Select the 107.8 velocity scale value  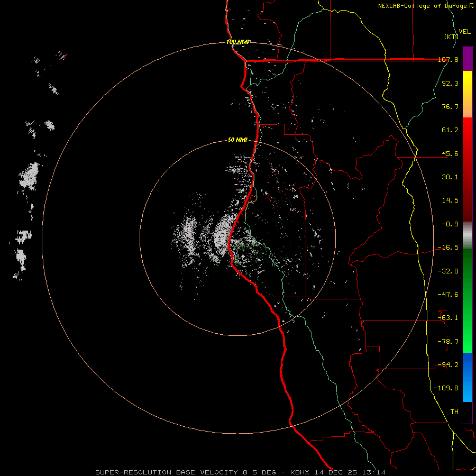(x=448, y=60)
